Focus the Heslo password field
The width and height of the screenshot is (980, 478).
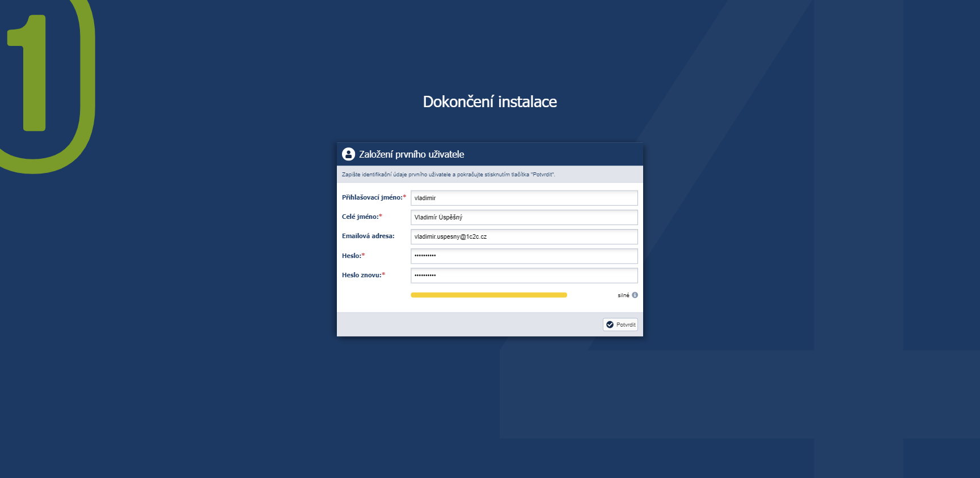(x=524, y=256)
